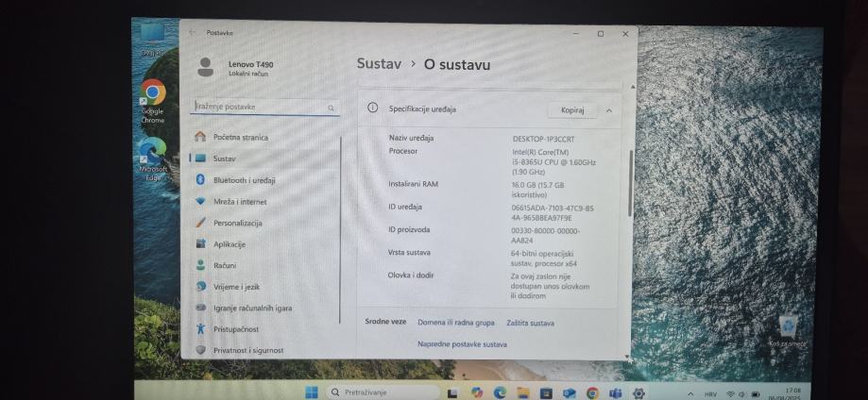Collapse Specifikacije uređaja section chevron
Screen dimensions: 868x400
pyautogui.click(x=609, y=110)
